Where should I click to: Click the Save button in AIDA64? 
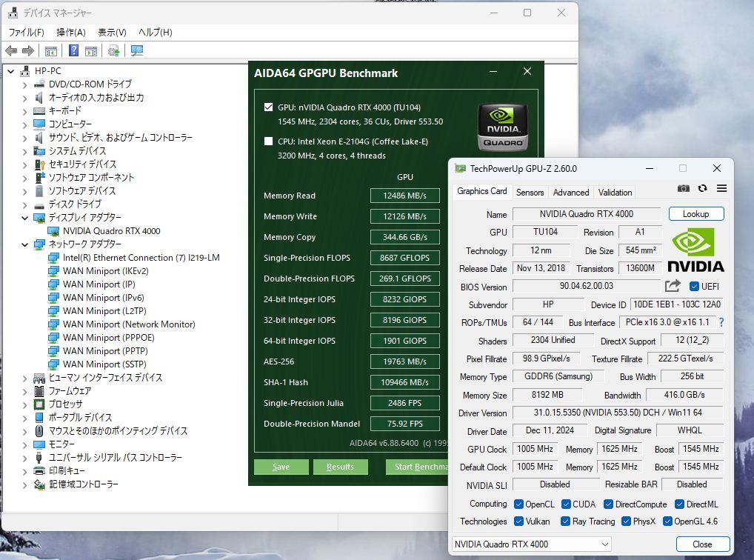pos(281,467)
